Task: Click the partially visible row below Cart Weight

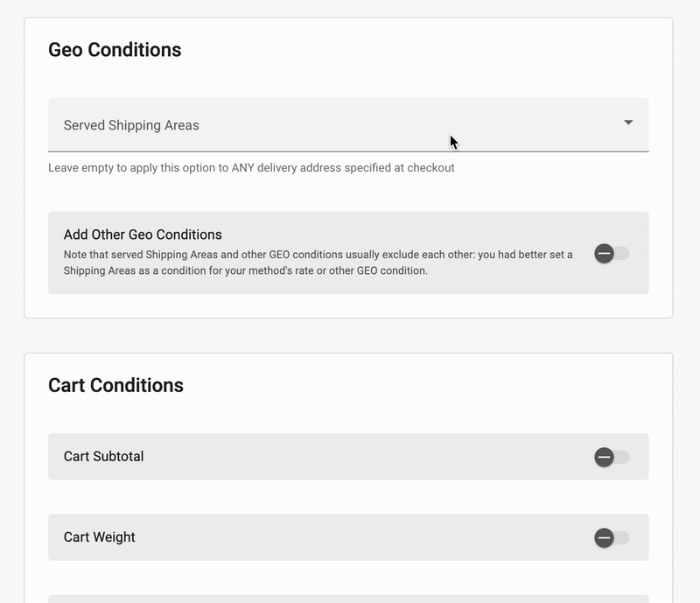Action: (x=348, y=599)
